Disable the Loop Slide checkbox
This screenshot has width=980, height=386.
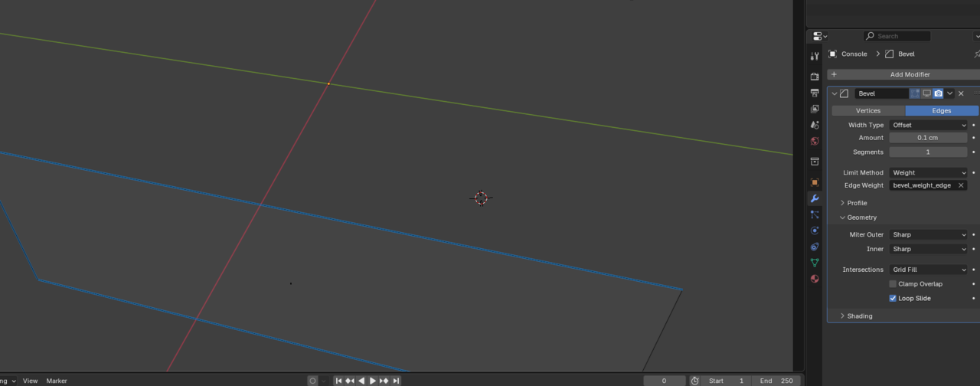pos(893,299)
